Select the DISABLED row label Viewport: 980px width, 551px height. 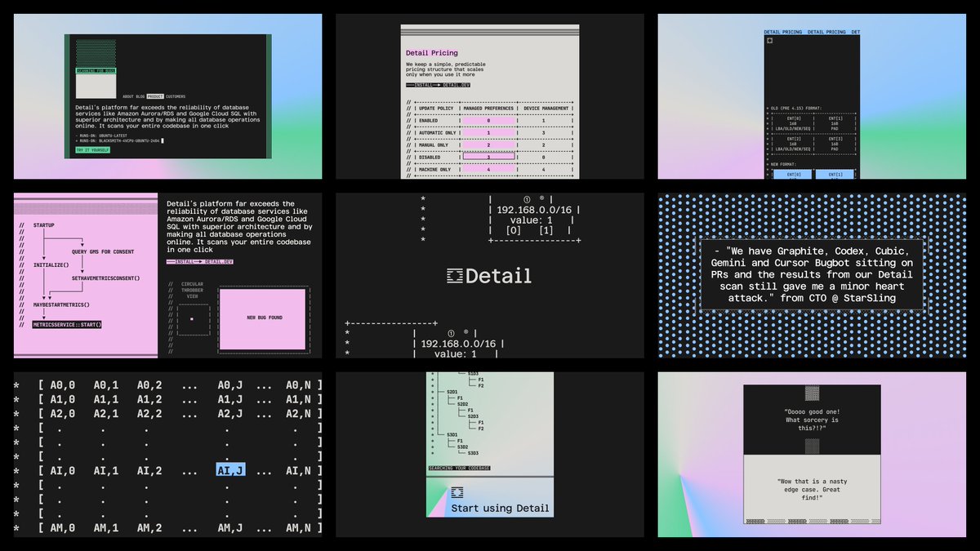(431, 157)
